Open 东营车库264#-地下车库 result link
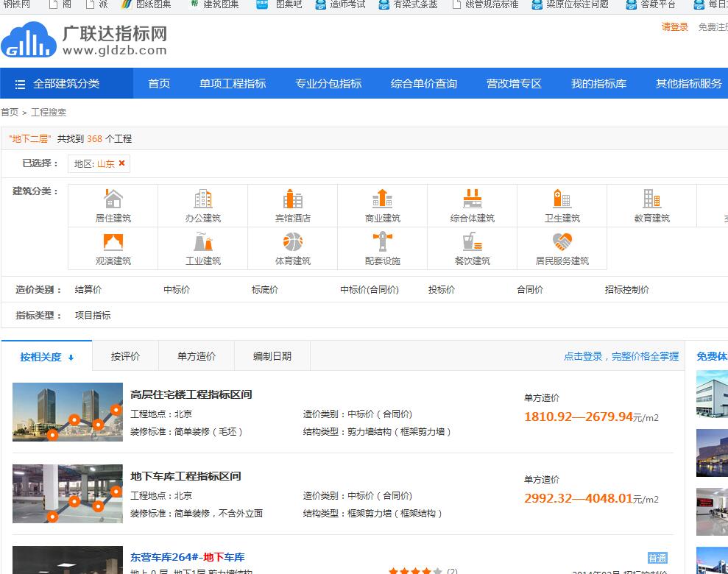 coord(188,557)
